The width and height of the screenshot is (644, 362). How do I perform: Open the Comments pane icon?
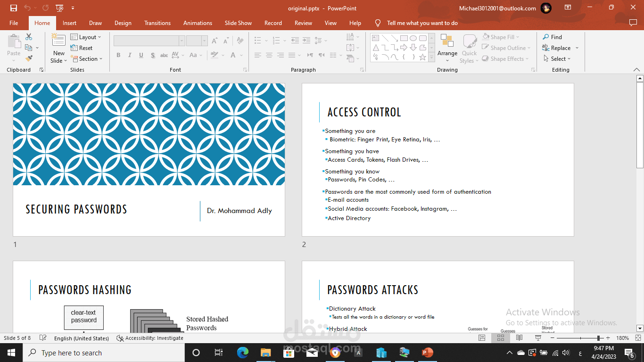(x=633, y=23)
